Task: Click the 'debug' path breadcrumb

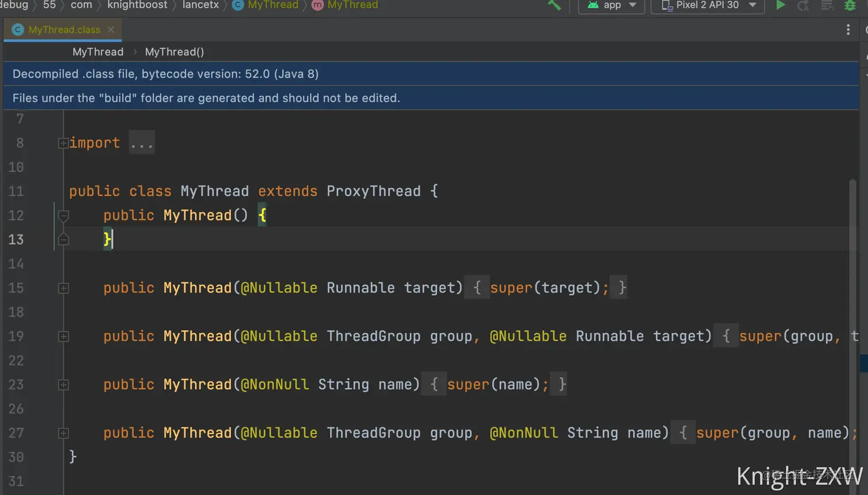Action: tap(13, 5)
